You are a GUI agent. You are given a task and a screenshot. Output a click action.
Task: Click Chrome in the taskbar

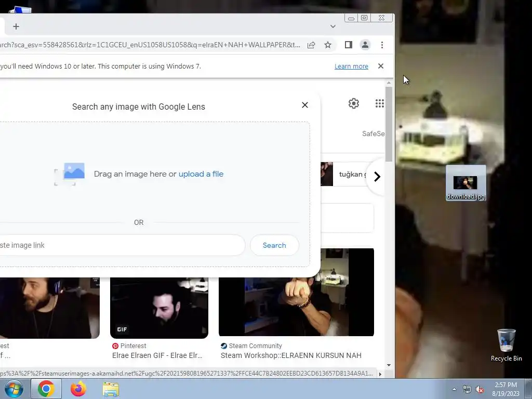pos(46,389)
